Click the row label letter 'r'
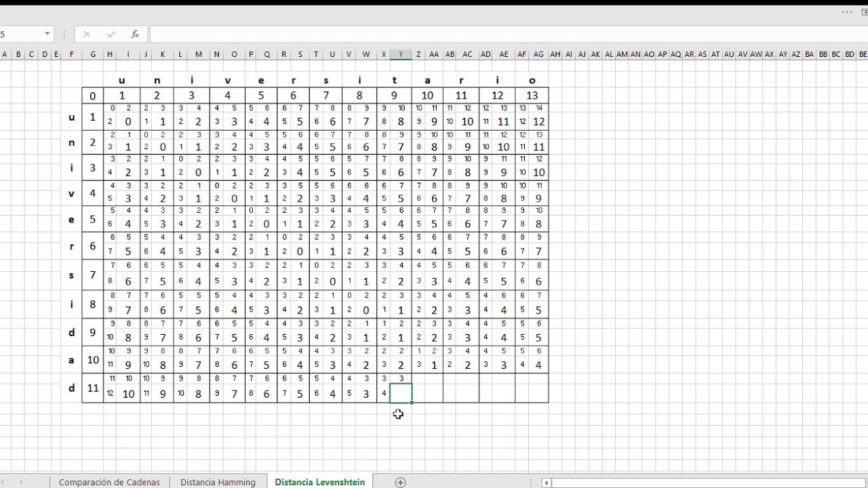Image resolution: width=868 pixels, height=488 pixels. (72, 246)
